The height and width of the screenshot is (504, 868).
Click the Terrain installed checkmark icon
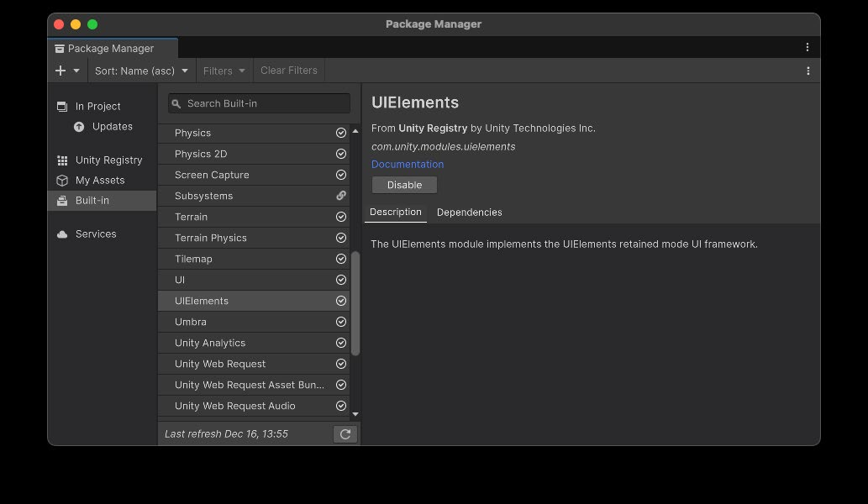coord(341,218)
